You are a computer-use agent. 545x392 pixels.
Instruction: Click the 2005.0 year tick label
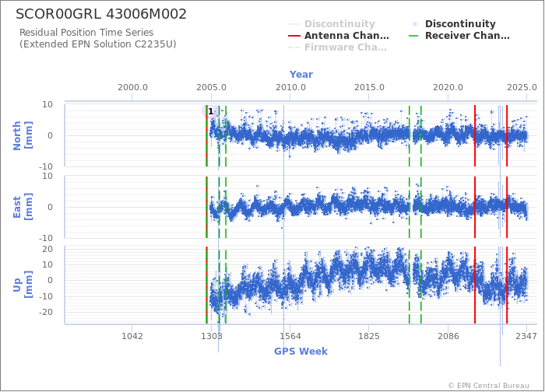point(211,87)
